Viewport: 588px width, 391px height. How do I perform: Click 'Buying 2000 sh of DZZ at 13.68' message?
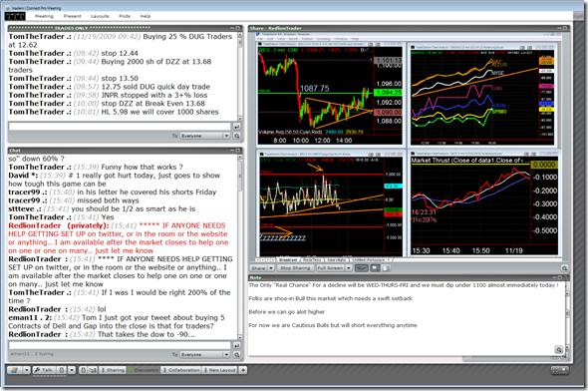point(156,62)
